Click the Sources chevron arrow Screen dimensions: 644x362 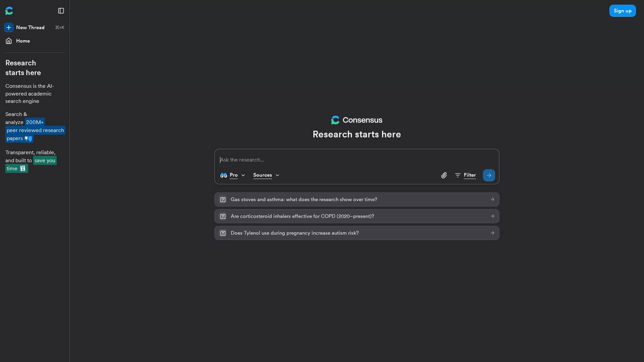277,175
